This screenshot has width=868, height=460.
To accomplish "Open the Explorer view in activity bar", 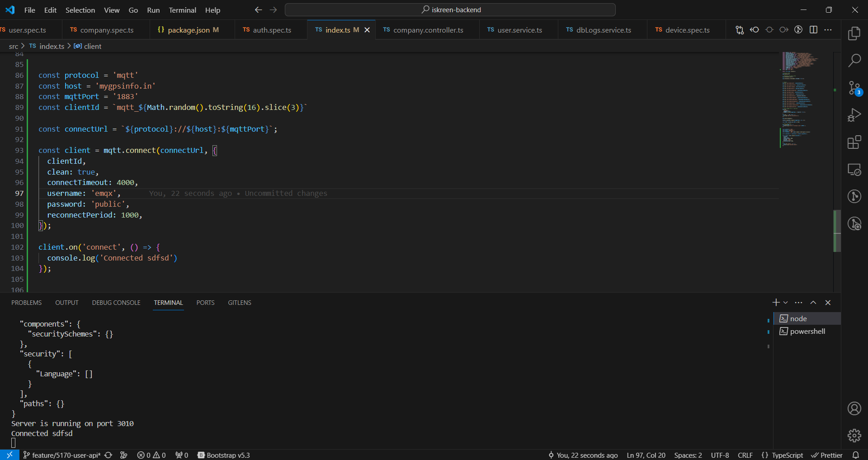I will (x=854, y=33).
